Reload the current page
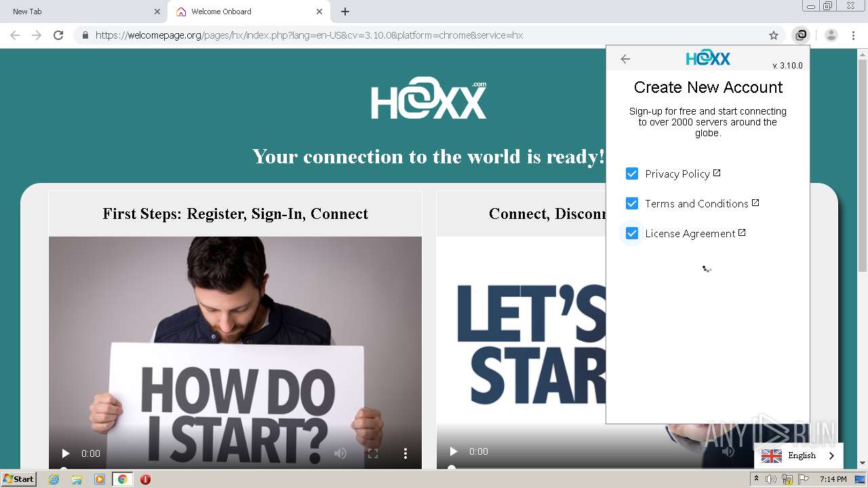Image resolution: width=868 pixels, height=488 pixels. 58,35
